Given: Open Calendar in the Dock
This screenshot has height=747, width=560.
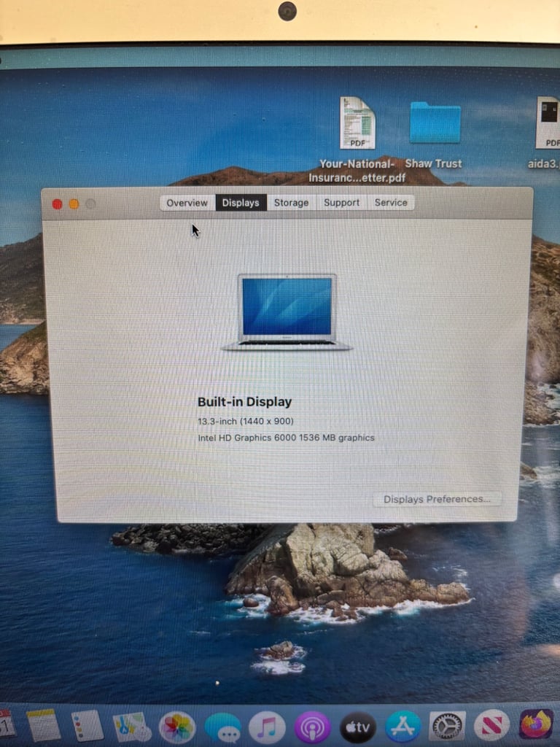Looking at the screenshot, I should pos(7,724).
